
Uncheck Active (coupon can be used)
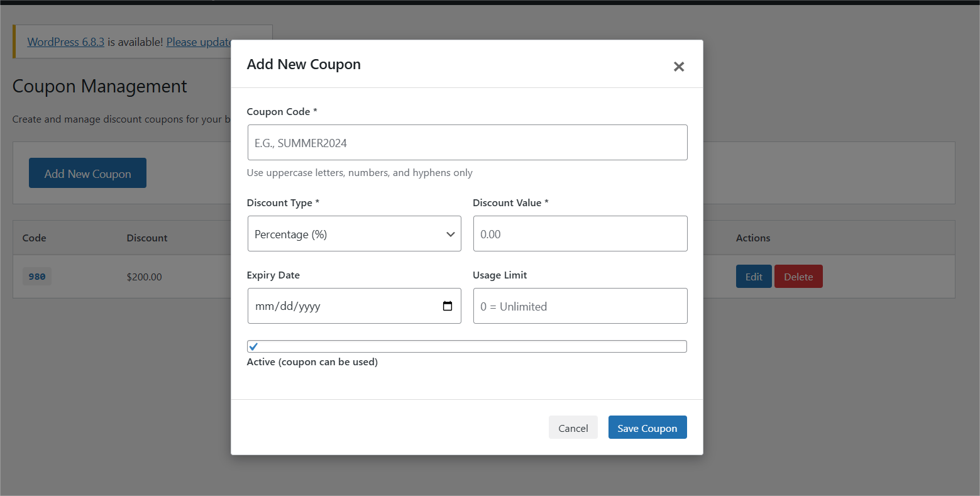tap(253, 346)
